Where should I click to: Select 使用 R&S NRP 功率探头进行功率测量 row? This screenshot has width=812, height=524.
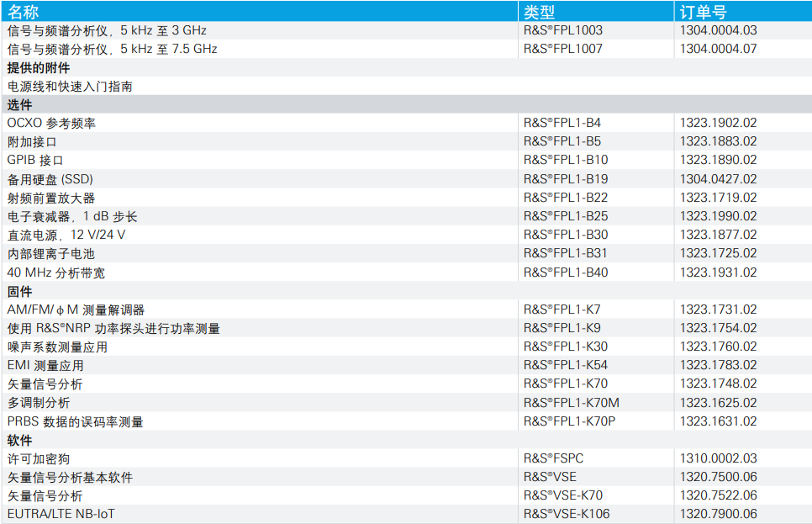tap(113, 329)
